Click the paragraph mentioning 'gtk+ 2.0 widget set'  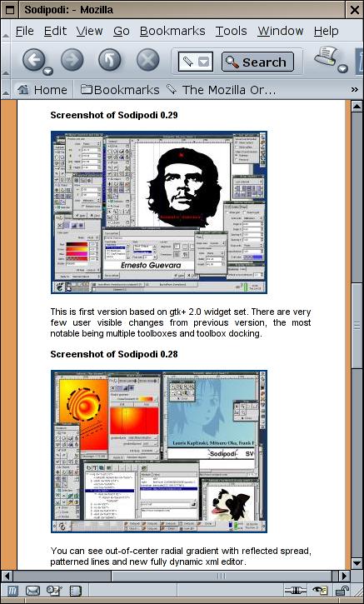181,322
